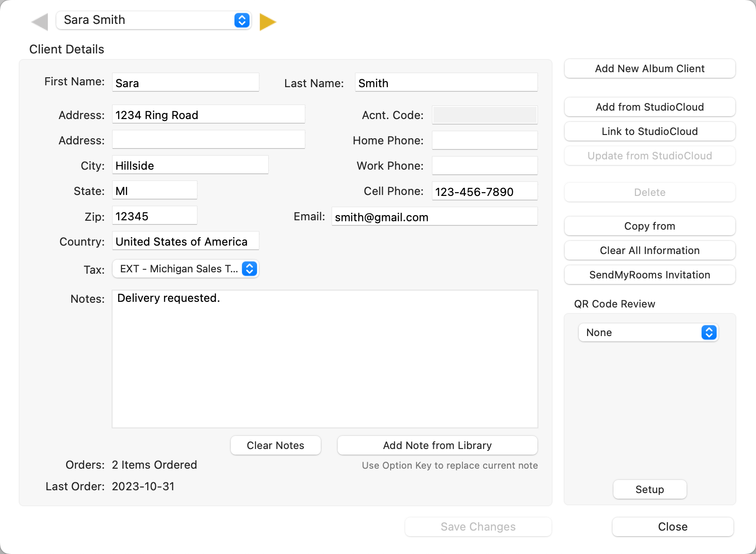
Task: Open the QR Code Review dropdown
Action: [x=648, y=332]
